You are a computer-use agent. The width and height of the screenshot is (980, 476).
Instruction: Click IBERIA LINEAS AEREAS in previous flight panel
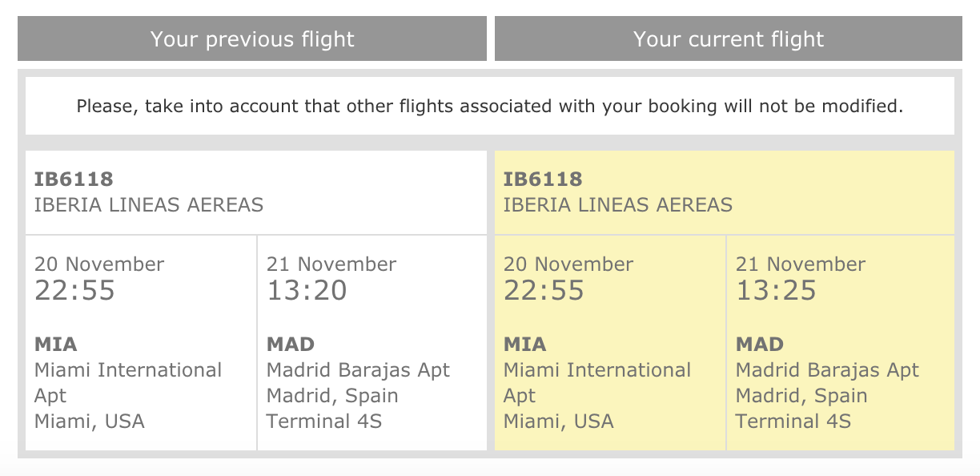coord(149,205)
